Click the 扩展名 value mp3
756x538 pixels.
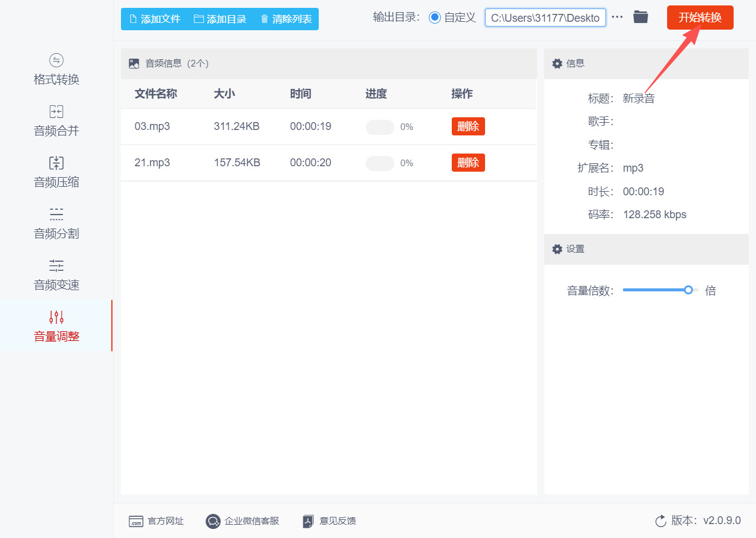(x=633, y=168)
